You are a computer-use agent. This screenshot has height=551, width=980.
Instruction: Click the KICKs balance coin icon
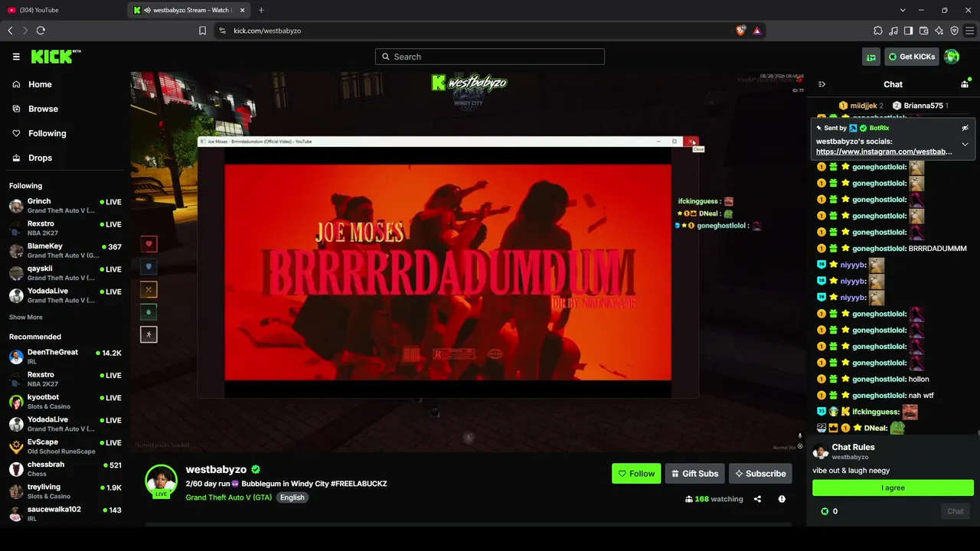pyautogui.click(x=825, y=511)
